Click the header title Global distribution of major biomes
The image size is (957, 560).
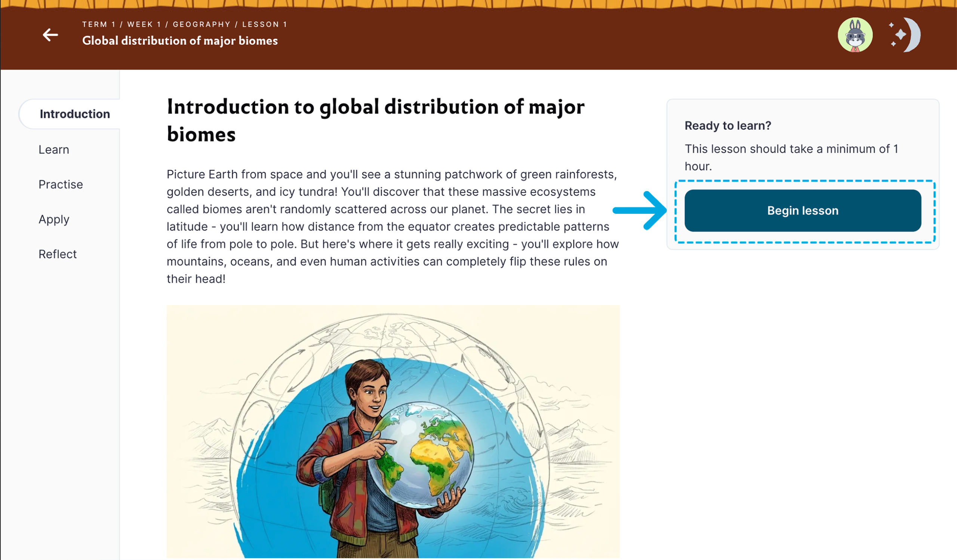pos(180,41)
